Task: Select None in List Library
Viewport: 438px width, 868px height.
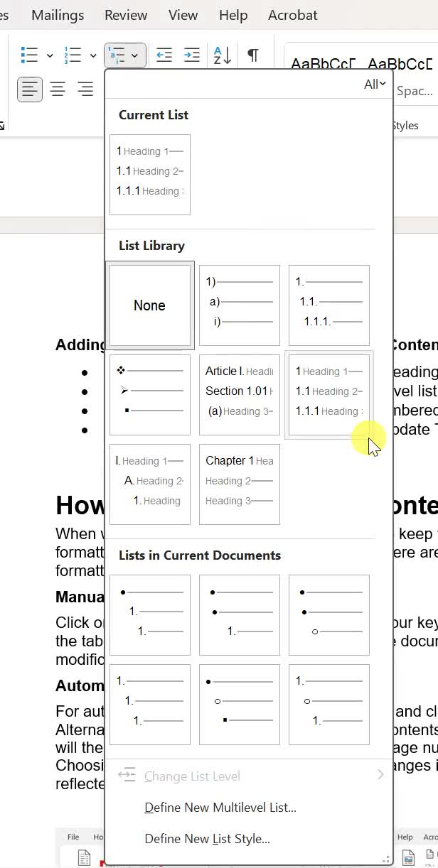Action: click(150, 305)
